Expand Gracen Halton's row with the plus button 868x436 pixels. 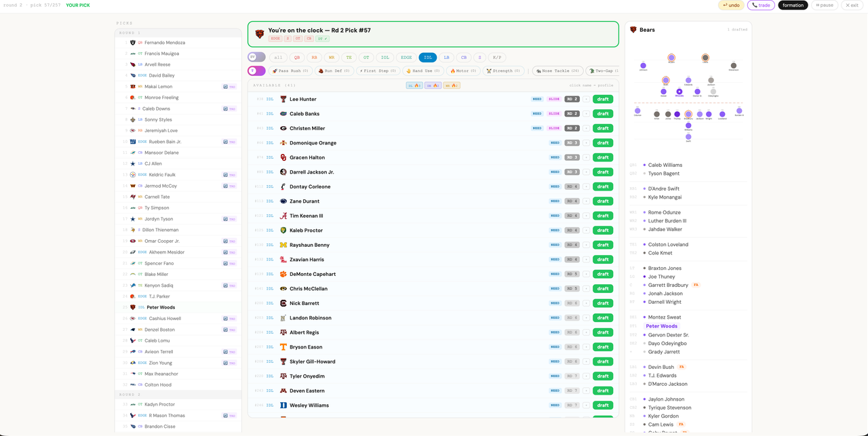coord(587,157)
